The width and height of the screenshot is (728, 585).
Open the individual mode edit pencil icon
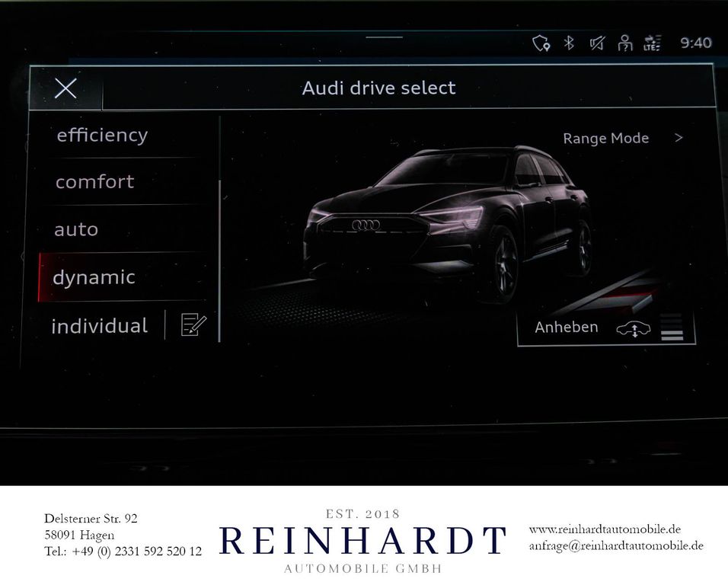point(193,324)
